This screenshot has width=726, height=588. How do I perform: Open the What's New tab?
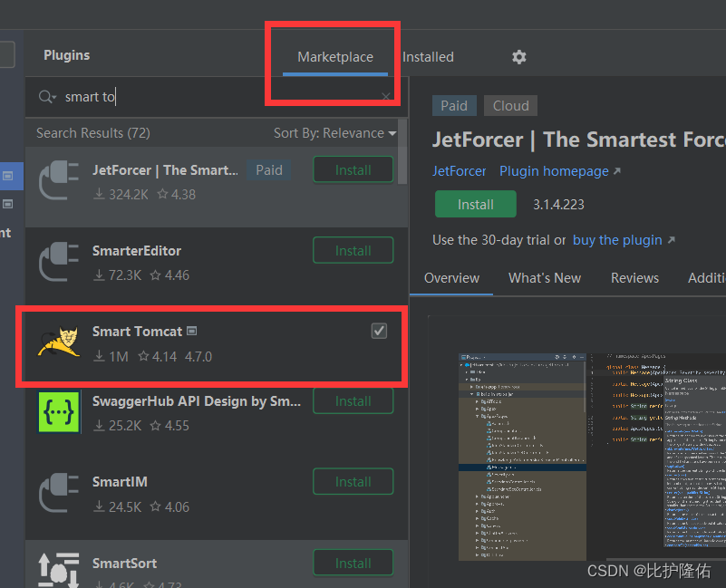pyautogui.click(x=545, y=278)
